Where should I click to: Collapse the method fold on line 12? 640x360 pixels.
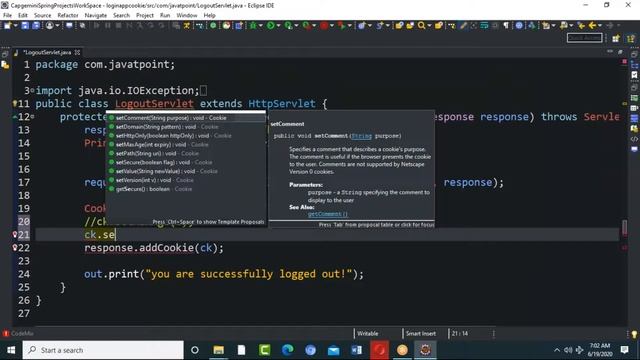coord(33,117)
